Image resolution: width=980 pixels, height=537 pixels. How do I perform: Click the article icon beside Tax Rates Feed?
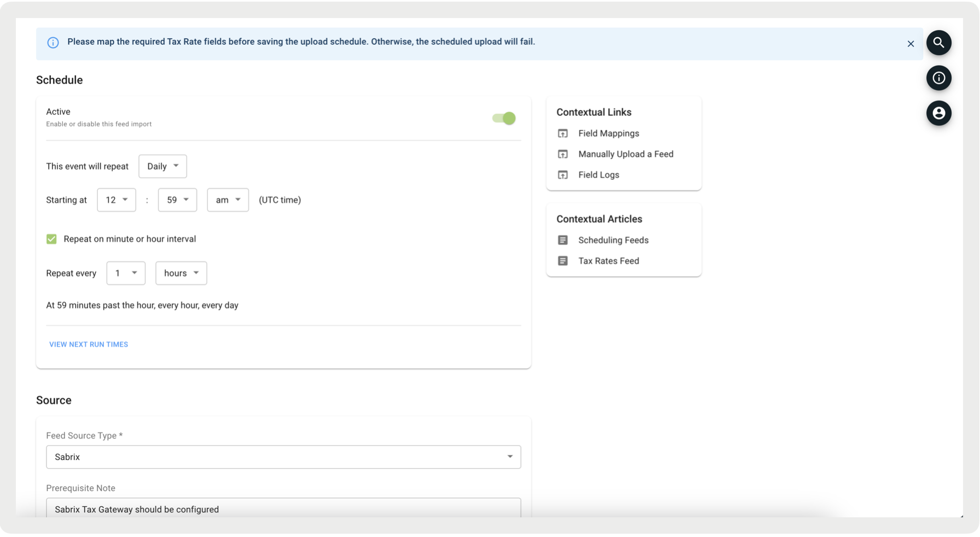click(x=563, y=261)
